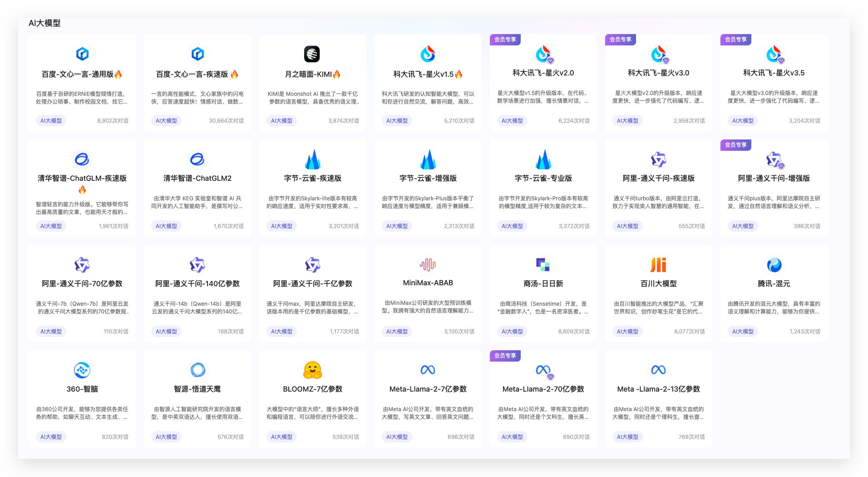Viewport: 868px width, 477px height.
Task: Select the 阿里-通义千问-疾速版 icon
Action: coord(659,159)
